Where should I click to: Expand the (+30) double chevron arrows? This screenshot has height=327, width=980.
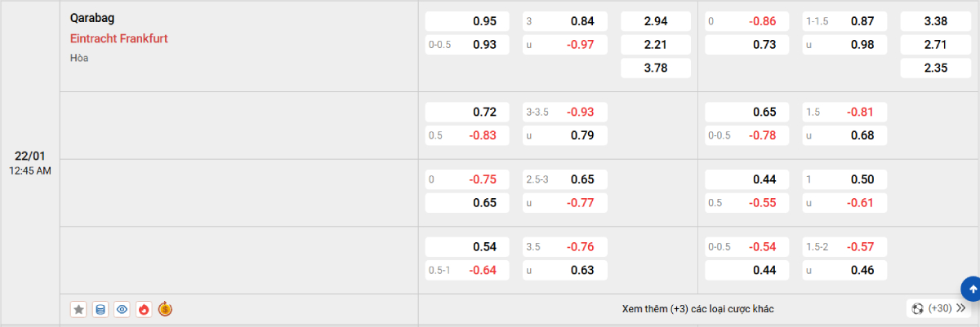click(960, 308)
